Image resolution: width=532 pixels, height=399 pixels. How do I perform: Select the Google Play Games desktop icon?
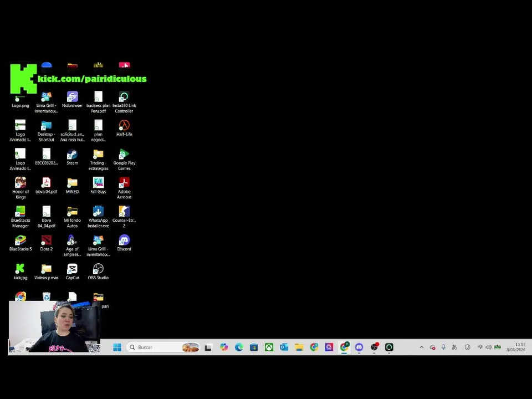(x=124, y=160)
